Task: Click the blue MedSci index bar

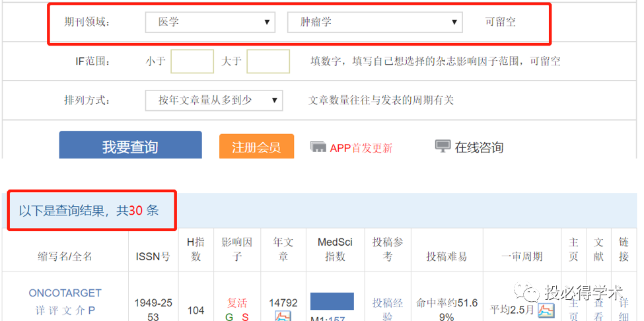Action: click(x=332, y=301)
